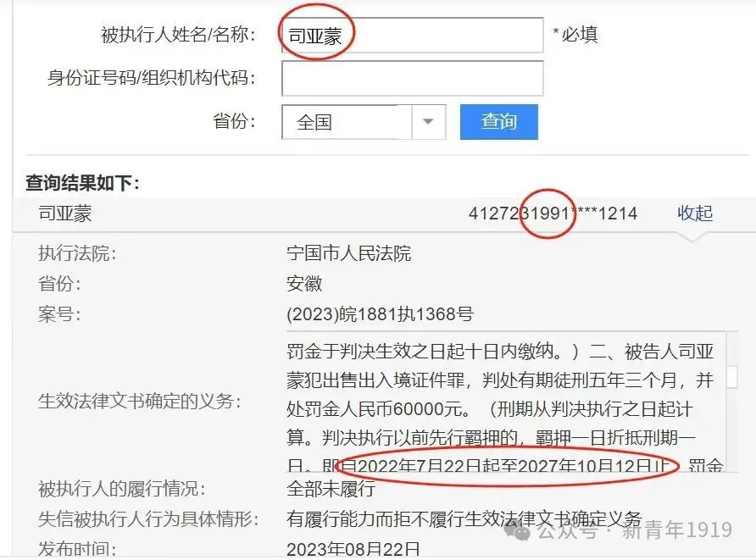Click the 有履行能力而拒不履行 circumstance text
This screenshot has height=560, width=756.
(464, 519)
